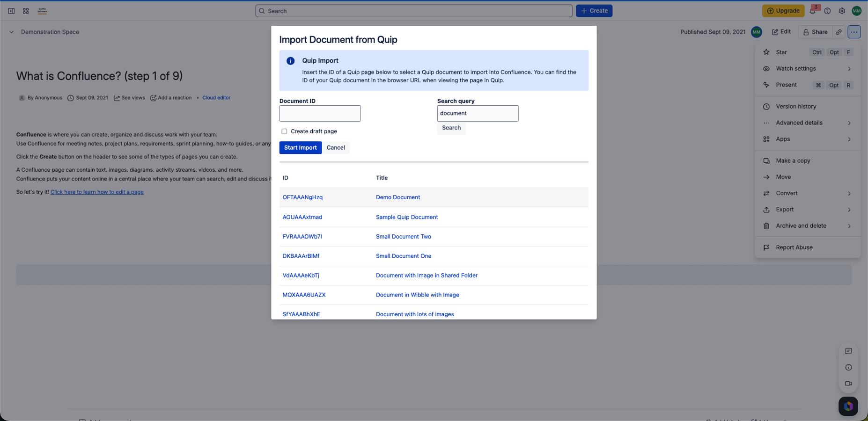This screenshot has width=868, height=421.
Task: Open the MM profile avatar in top bar
Action: click(x=857, y=11)
